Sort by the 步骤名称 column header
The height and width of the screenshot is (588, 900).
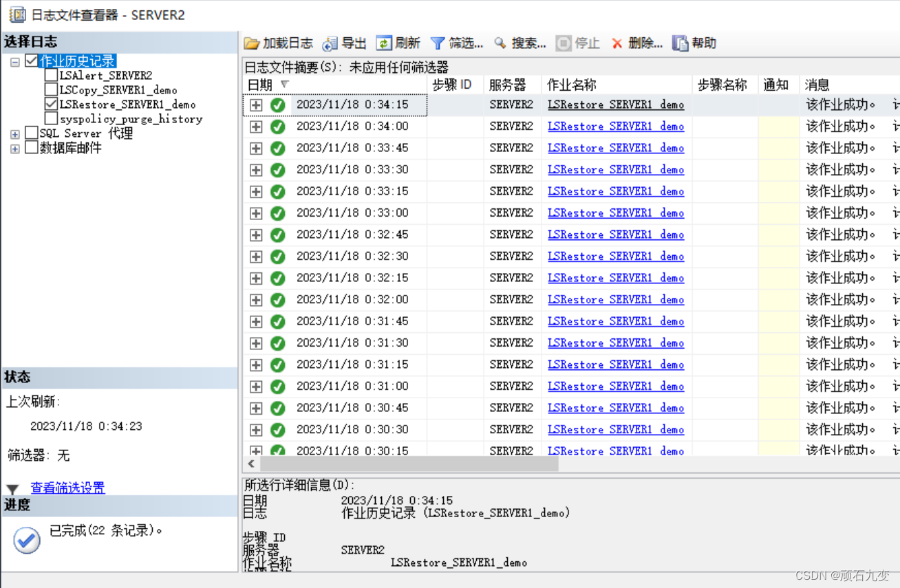[725, 85]
